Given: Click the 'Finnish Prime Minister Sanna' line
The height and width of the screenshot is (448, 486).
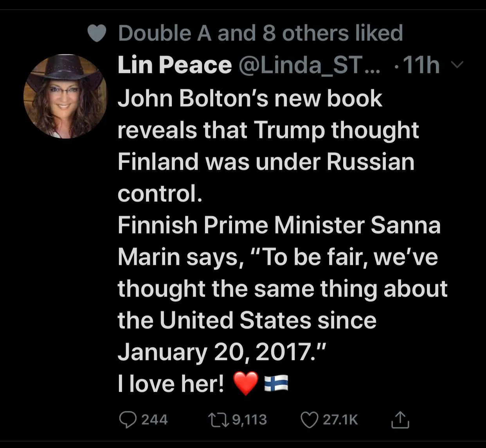Looking at the screenshot, I should coord(279,225).
